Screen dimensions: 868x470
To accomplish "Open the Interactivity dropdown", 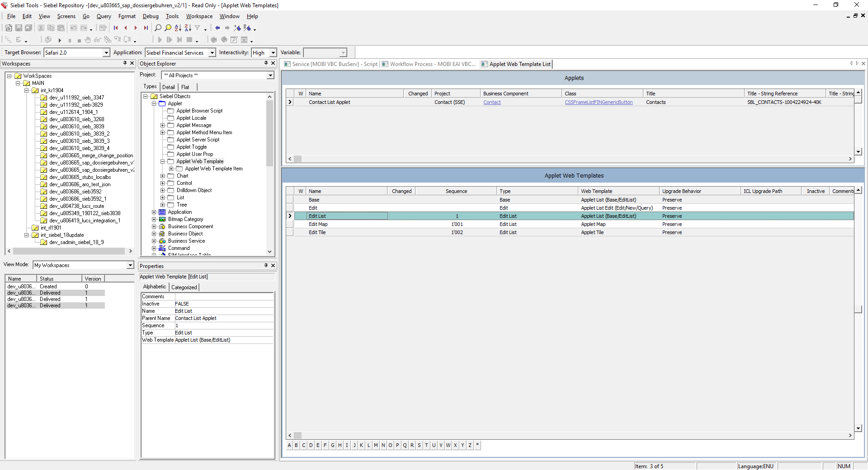I will [273, 53].
